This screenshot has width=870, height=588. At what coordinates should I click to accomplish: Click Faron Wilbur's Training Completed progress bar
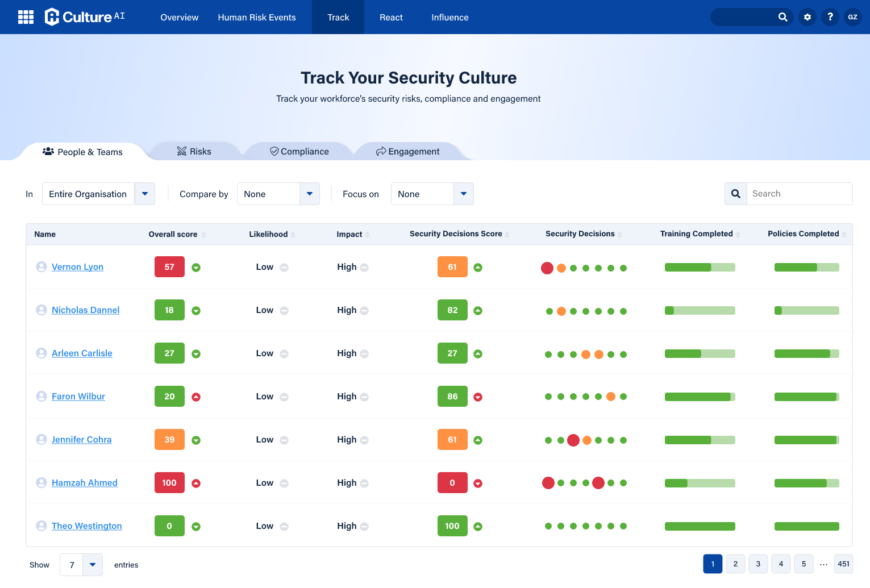click(700, 397)
